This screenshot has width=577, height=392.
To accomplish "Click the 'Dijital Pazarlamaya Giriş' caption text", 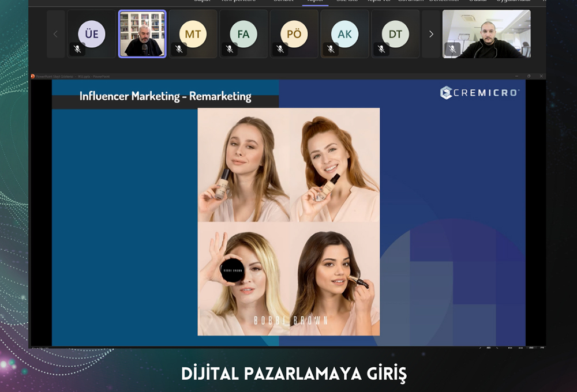I will click(294, 374).
